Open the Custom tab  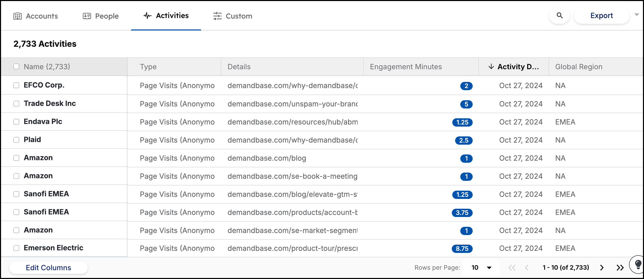[x=232, y=16]
